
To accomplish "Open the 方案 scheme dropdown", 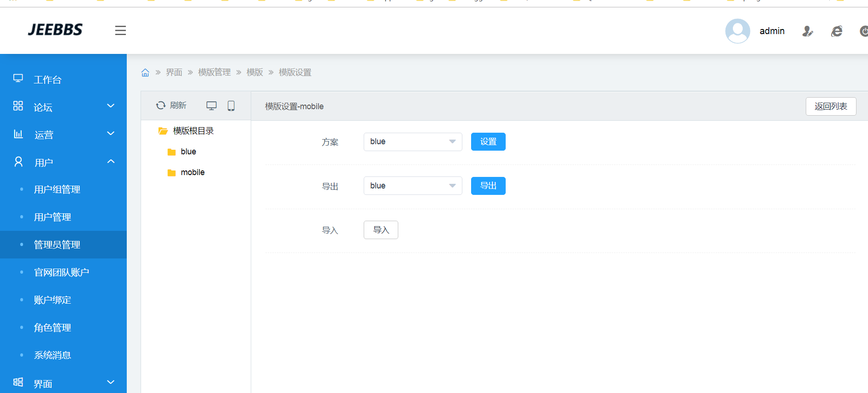I will click(x=413, y=141).
